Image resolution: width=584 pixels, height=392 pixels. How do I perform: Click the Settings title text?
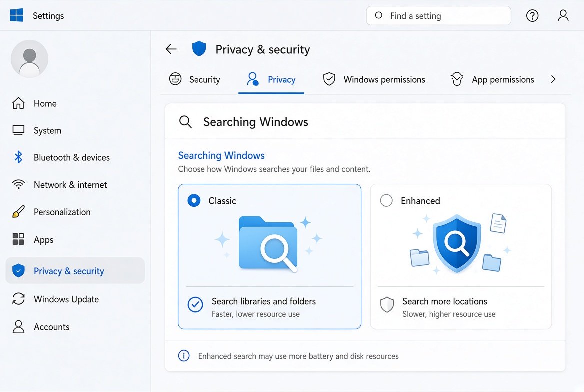[48, 16]
